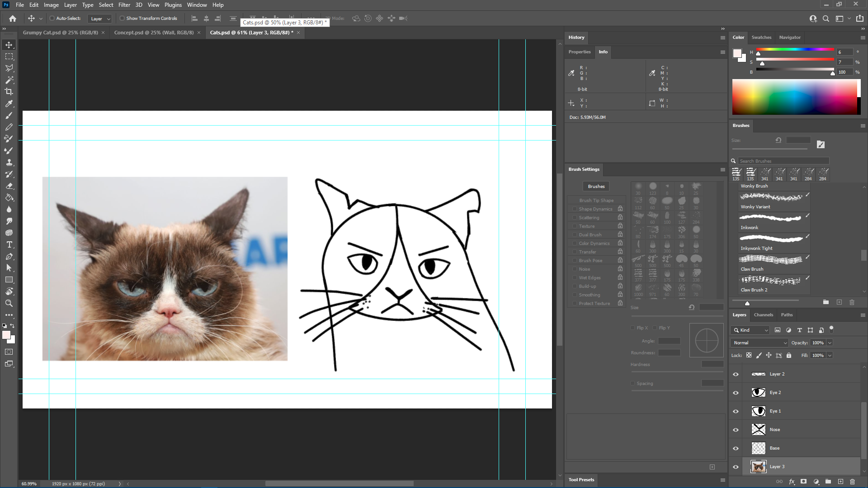Open the Filter menu
868x488 pixels.
click(x=124, y=5)
